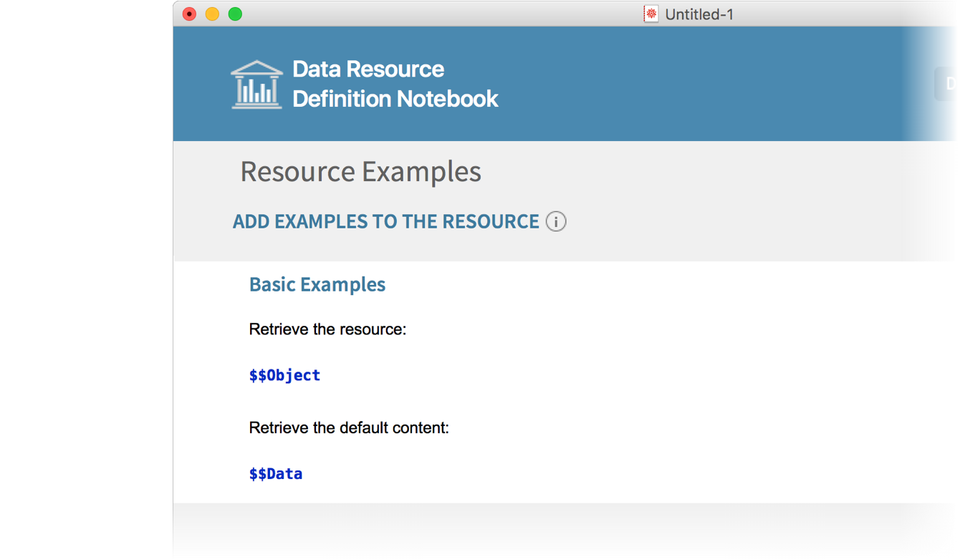Screen dimensions: 960x560
Task: Click the Data Resource header text
Action: [x=368, y=69]
